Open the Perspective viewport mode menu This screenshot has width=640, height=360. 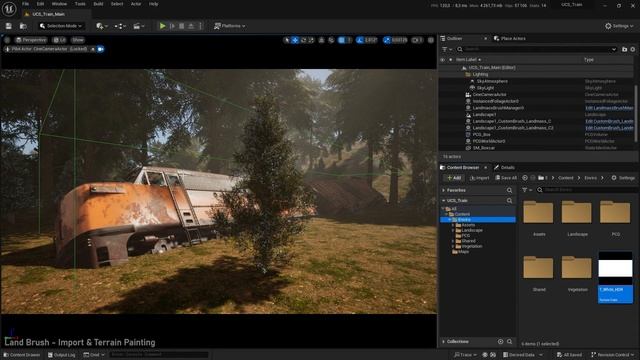tap(31, 40)
